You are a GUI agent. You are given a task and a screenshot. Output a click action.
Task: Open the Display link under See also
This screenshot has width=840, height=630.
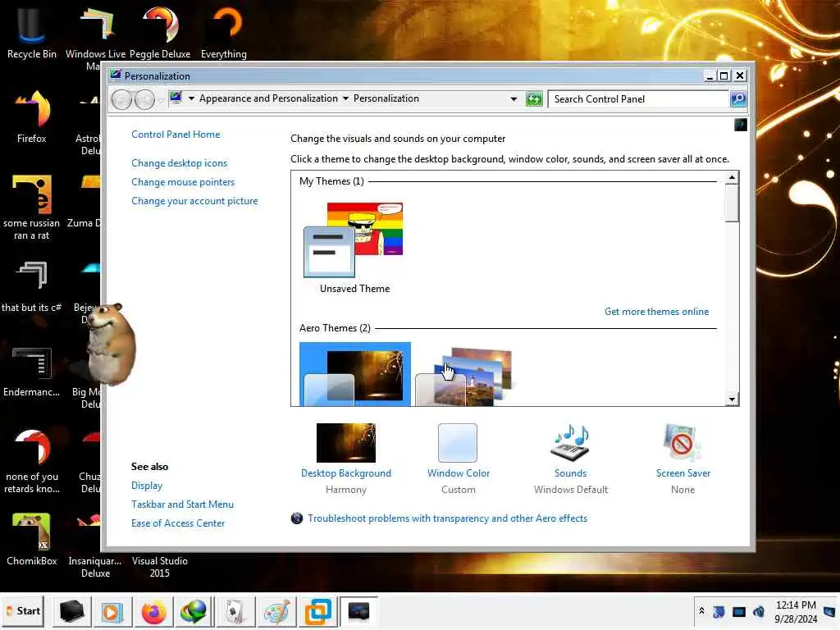point(146,486)
